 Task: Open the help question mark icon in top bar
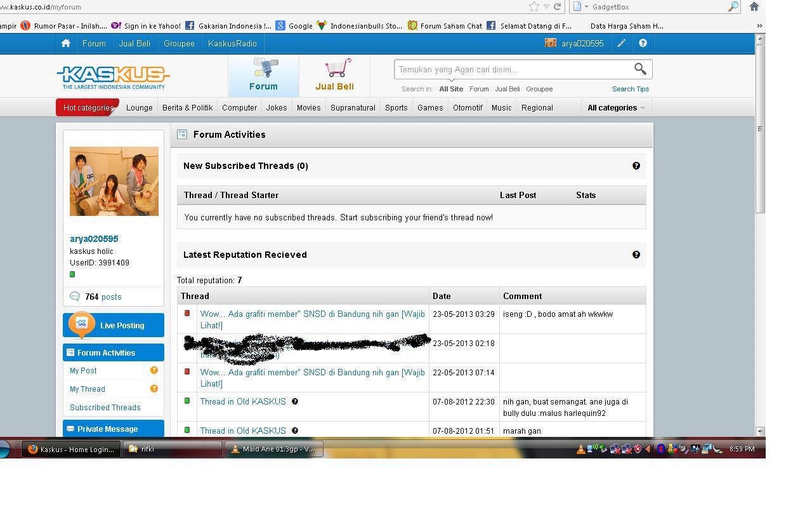click(643, 43)
